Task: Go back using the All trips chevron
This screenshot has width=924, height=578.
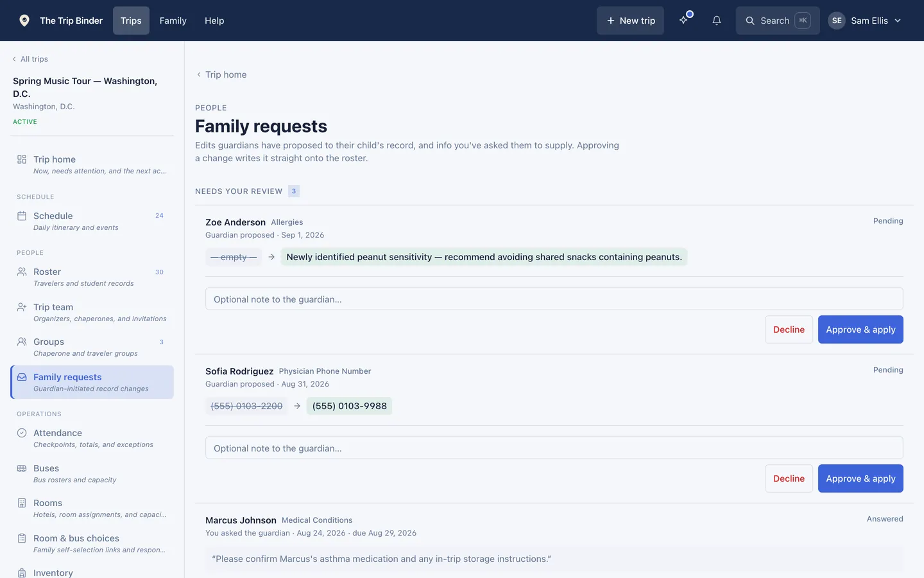Action: point(14,59)
